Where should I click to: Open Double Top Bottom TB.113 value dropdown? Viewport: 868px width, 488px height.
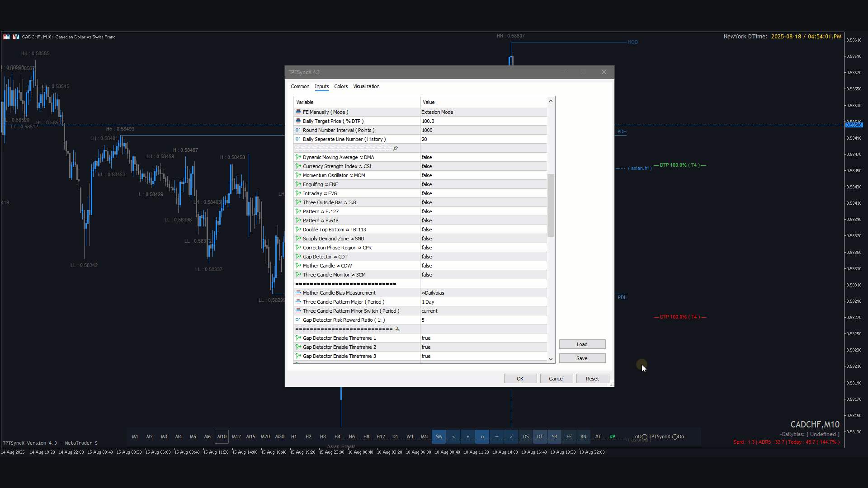[x=483, y=230]
